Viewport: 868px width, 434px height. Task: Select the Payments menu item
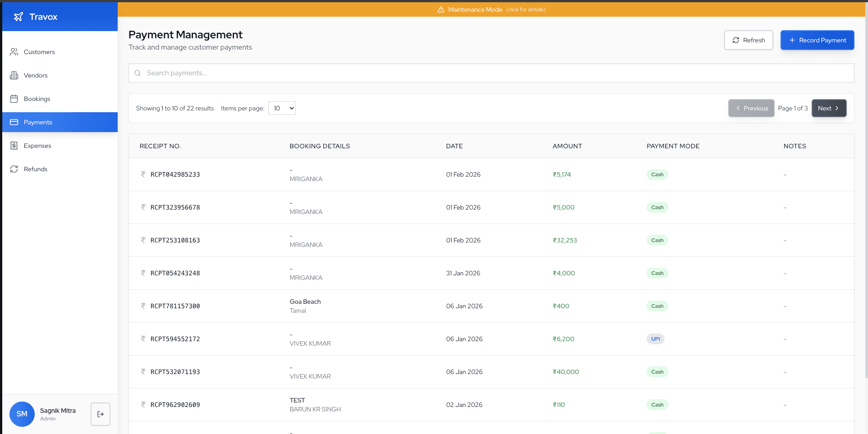[60, 122]
